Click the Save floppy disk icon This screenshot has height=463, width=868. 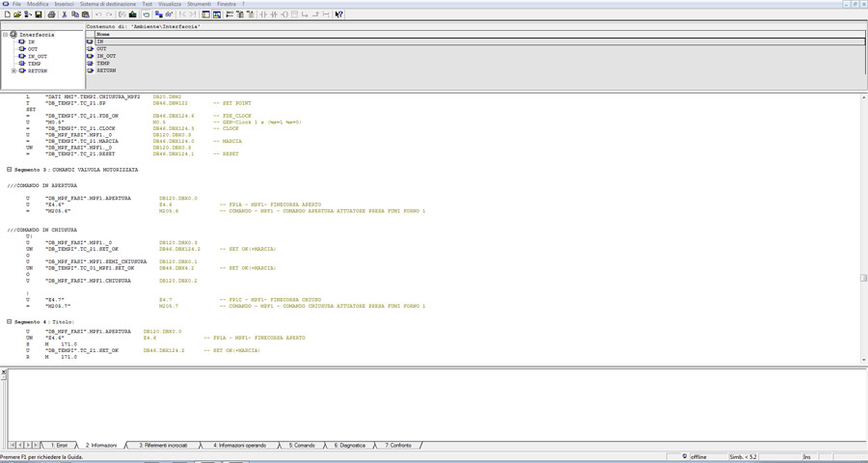[x=39, y=14]
